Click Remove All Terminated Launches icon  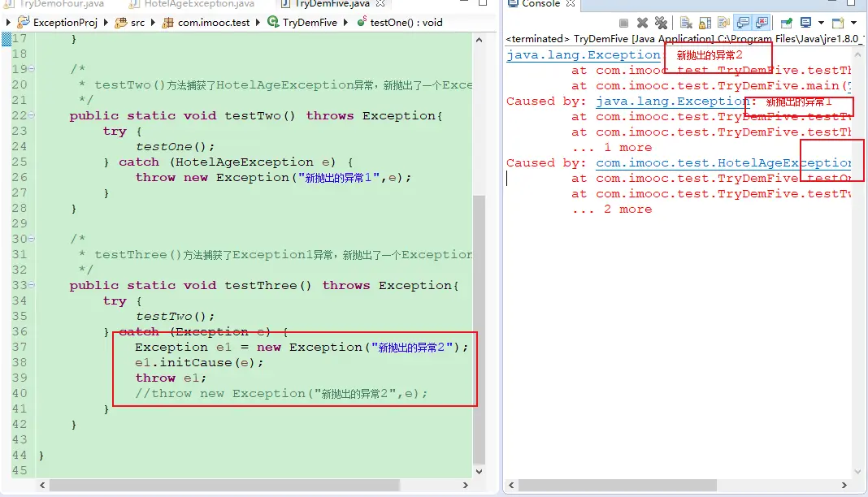pyautogui.click(x=661, y=23)
